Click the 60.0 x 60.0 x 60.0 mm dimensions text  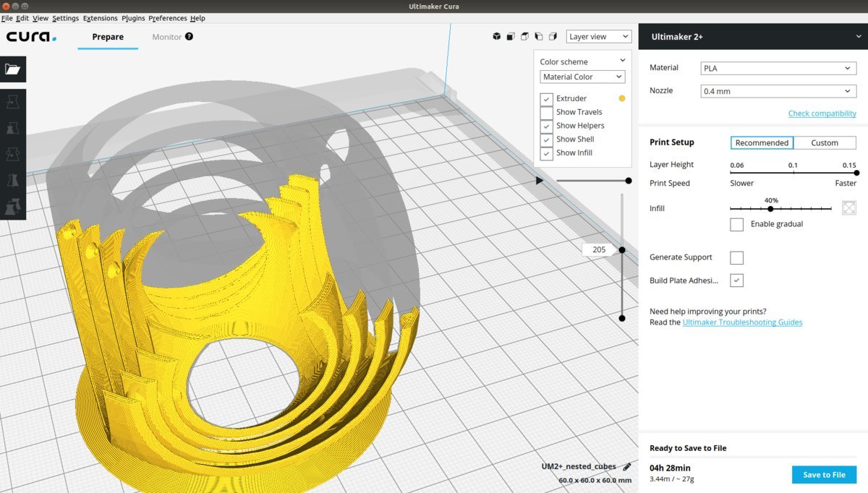(595, 480)
